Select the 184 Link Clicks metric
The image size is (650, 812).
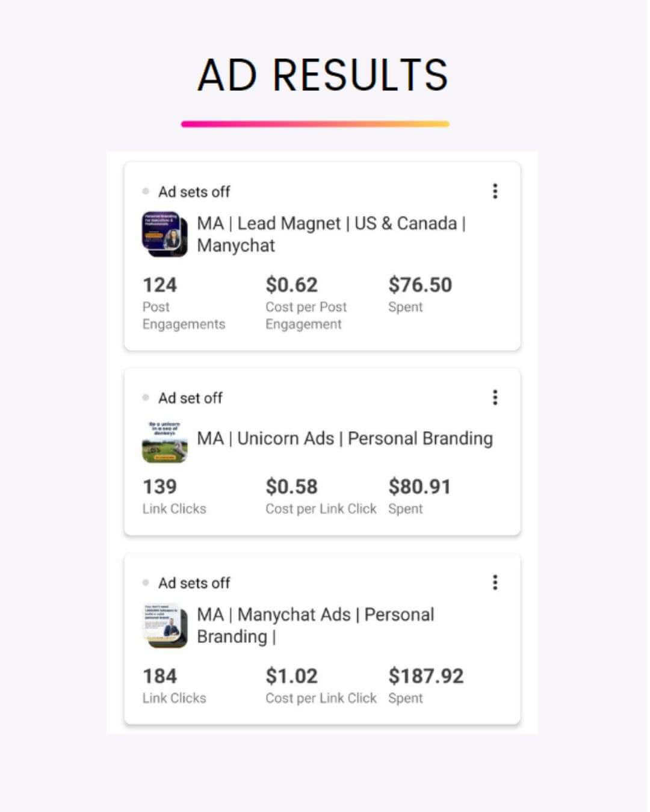(x=160, y=676)
